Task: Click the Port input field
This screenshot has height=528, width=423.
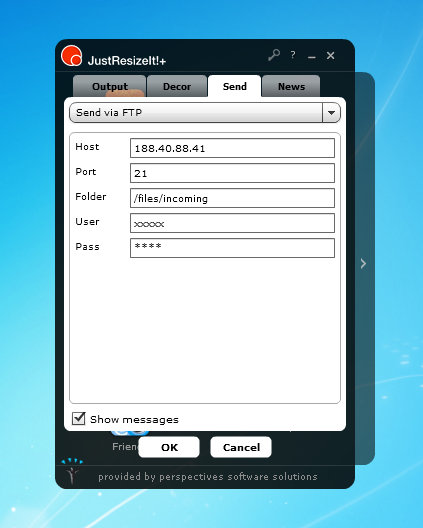Action: 232,173
